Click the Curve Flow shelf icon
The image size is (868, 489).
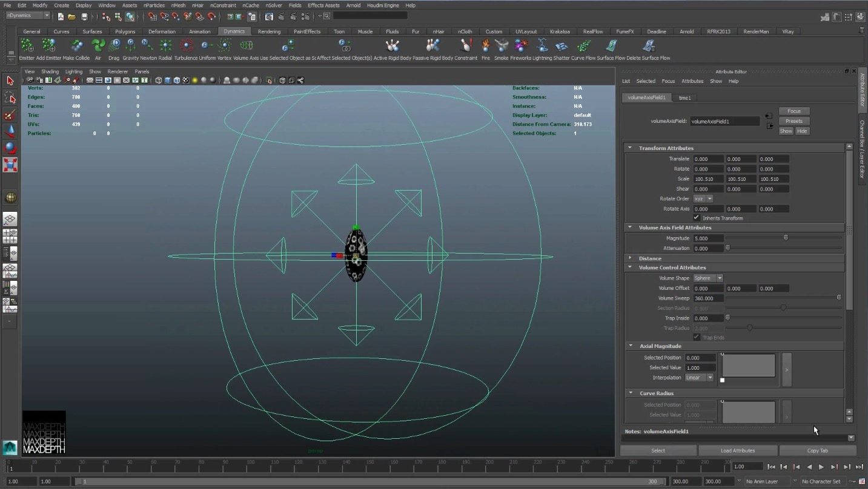583,45
